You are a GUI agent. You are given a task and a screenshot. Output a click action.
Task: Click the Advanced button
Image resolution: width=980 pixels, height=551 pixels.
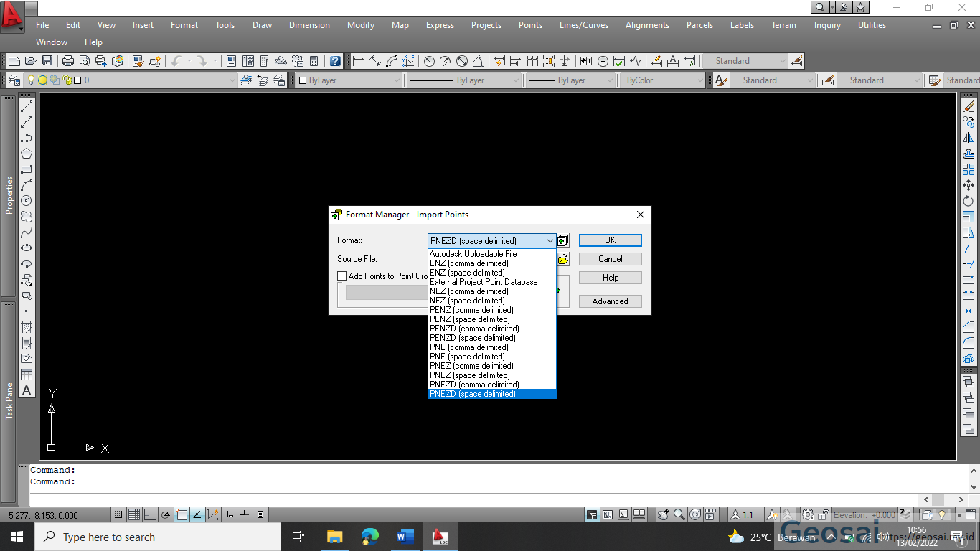point(610,301)
